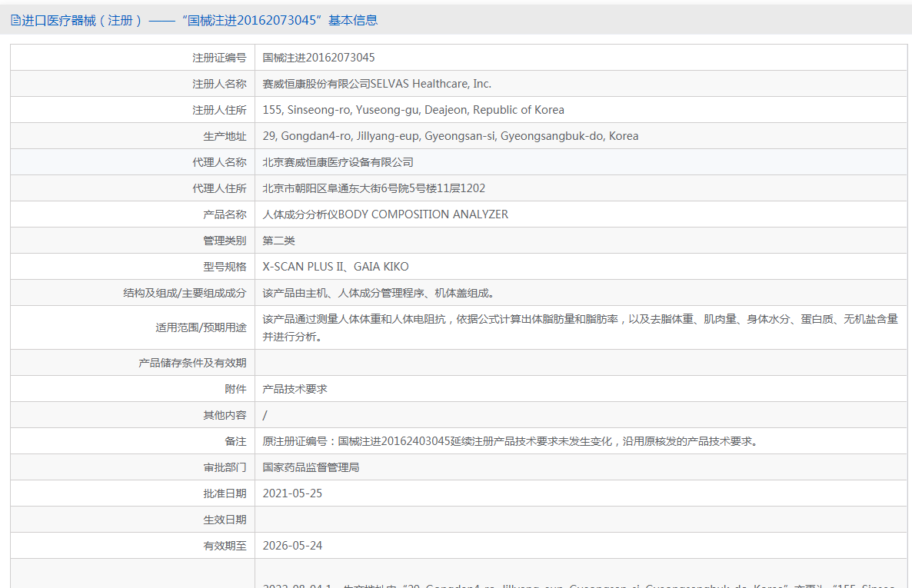Click the expiry date 2026-05-24
This screenshot has height=588, width=912.
coord(292,546)
